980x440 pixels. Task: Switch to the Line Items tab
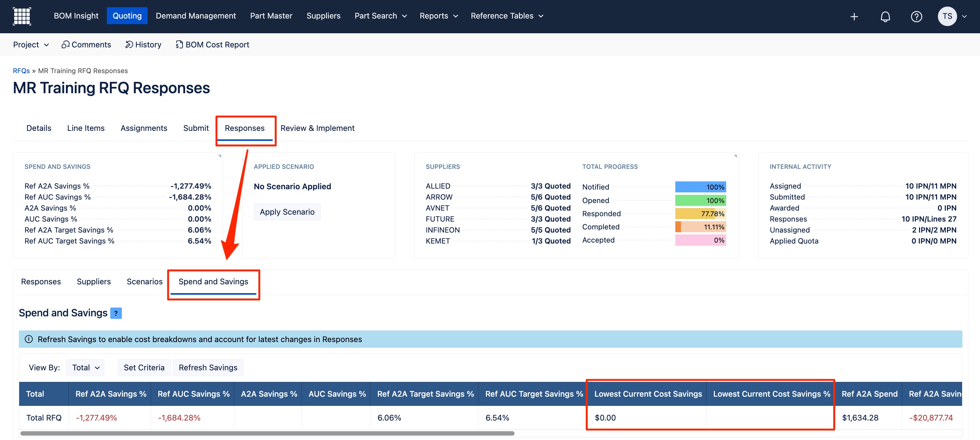click(x=86, y=128)
